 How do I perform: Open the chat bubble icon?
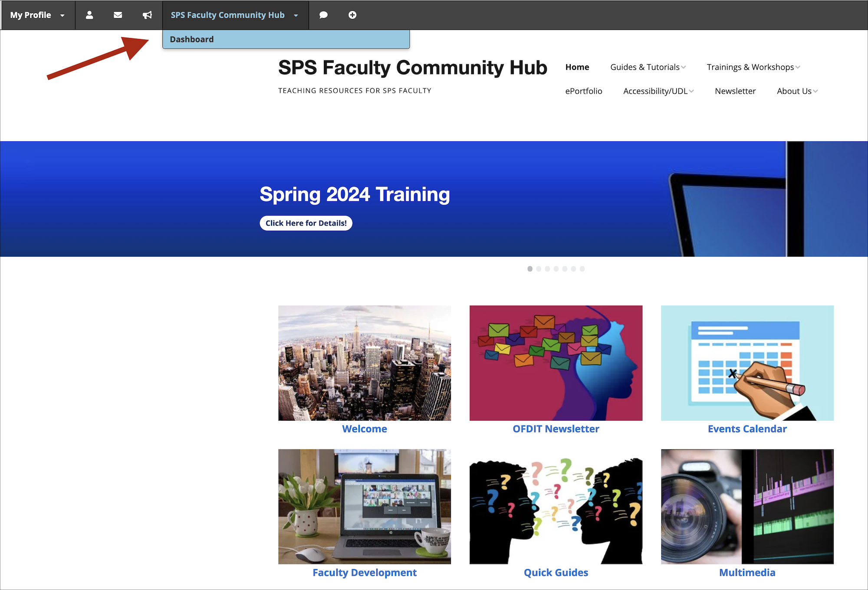click(x=324, y=15)
